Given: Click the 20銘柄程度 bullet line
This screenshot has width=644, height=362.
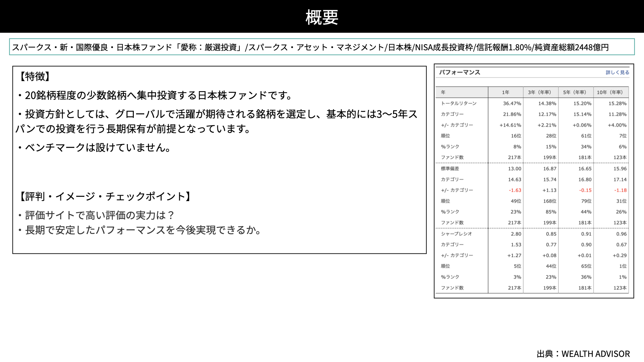Looking at the screenshot, I should click(155, 96).
